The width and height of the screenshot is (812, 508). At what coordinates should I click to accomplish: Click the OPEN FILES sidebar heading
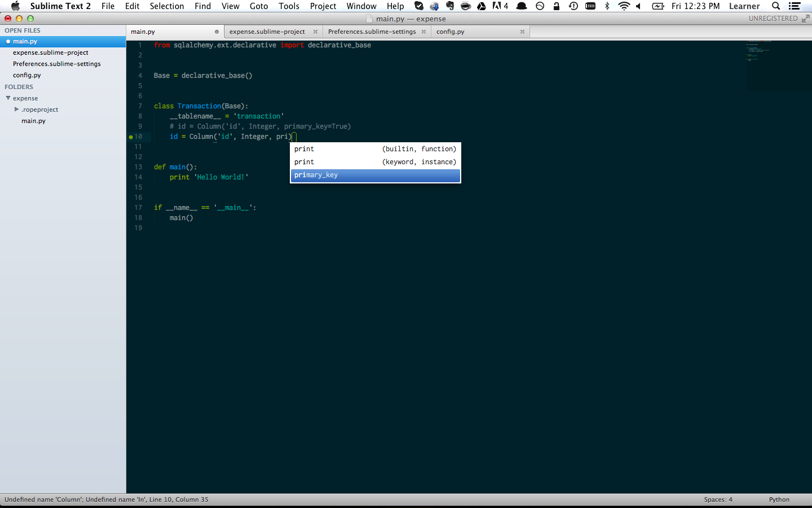23,30
